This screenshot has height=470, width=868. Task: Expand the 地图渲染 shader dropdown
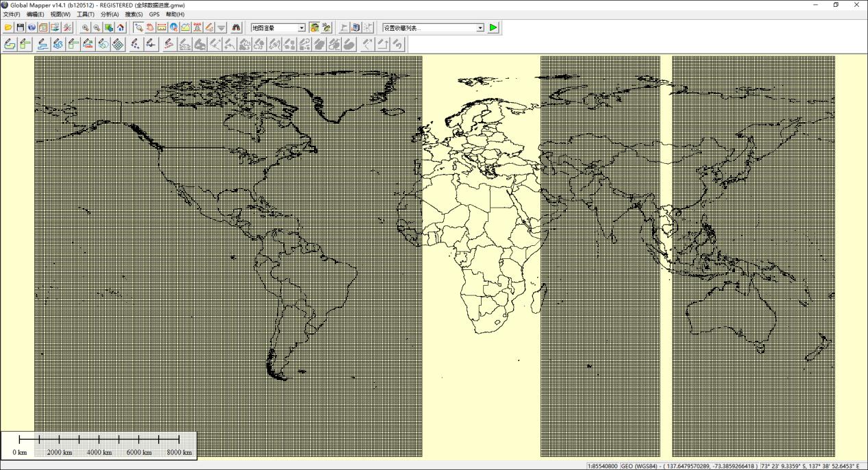point(301,28)
